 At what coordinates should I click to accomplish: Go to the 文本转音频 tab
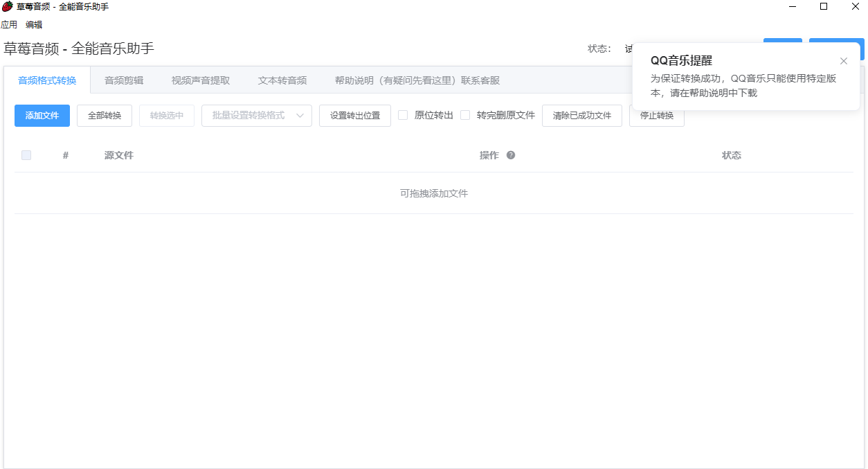[282, 80]
